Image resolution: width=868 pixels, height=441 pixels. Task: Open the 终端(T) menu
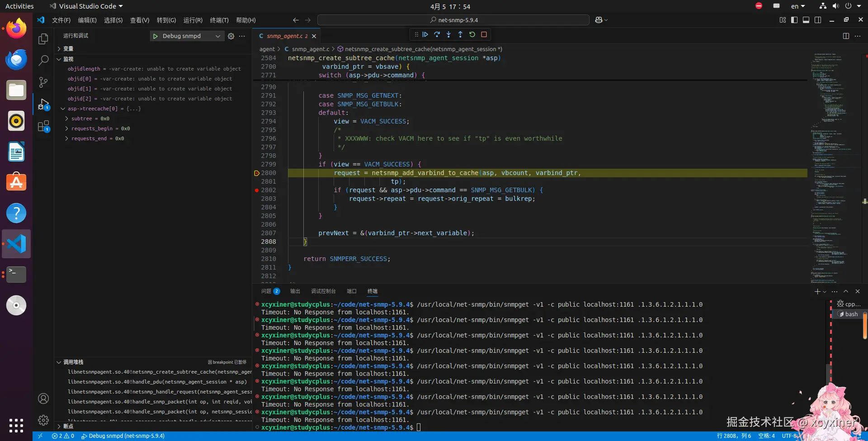click(x=219, y=20)
